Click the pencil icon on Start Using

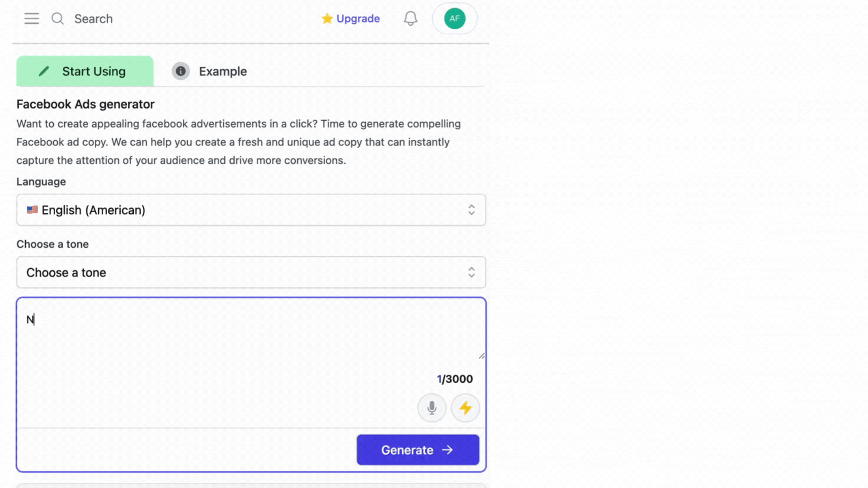pos(43,71)
